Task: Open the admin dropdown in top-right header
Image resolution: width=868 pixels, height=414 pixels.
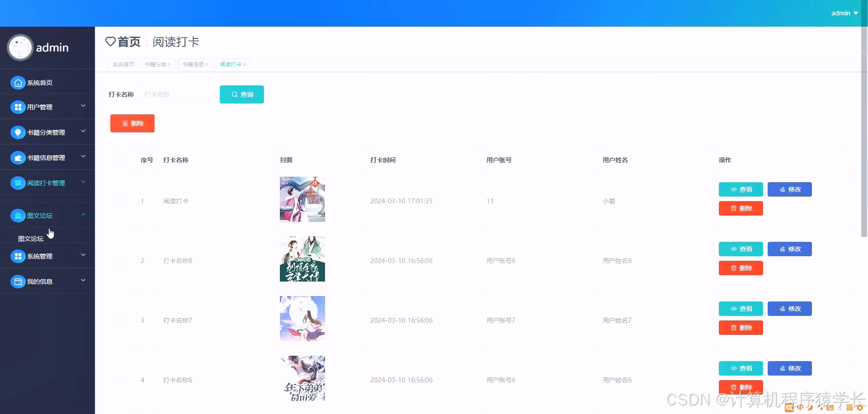Action: 844,13
